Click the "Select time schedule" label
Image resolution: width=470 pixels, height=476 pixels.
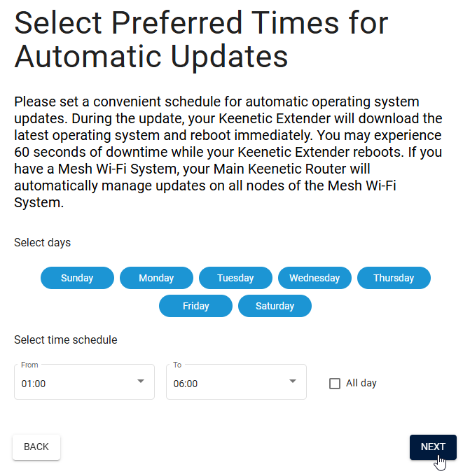tap(66, 340)
